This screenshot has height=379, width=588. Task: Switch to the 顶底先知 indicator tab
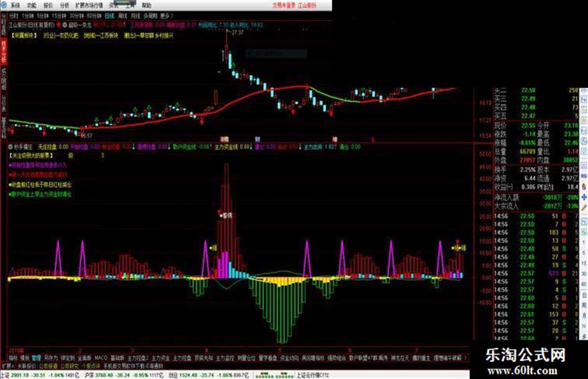click(x=203, y=358)
